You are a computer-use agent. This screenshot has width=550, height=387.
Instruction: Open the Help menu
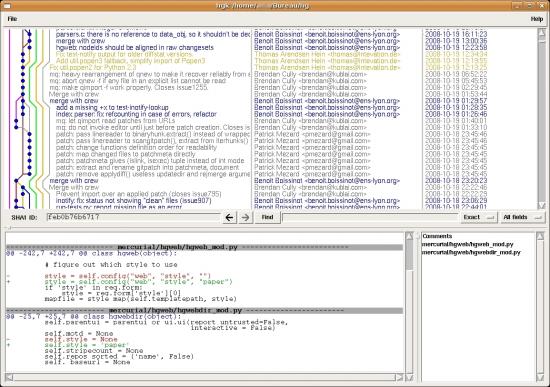pos(537,19)
